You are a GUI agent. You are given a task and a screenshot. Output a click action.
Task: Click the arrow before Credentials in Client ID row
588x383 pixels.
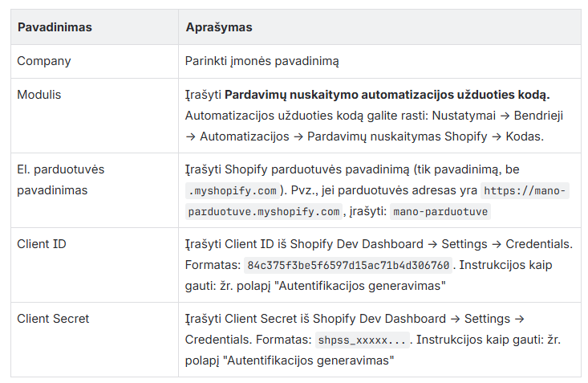pyautogui.click(x=497, y=244)
